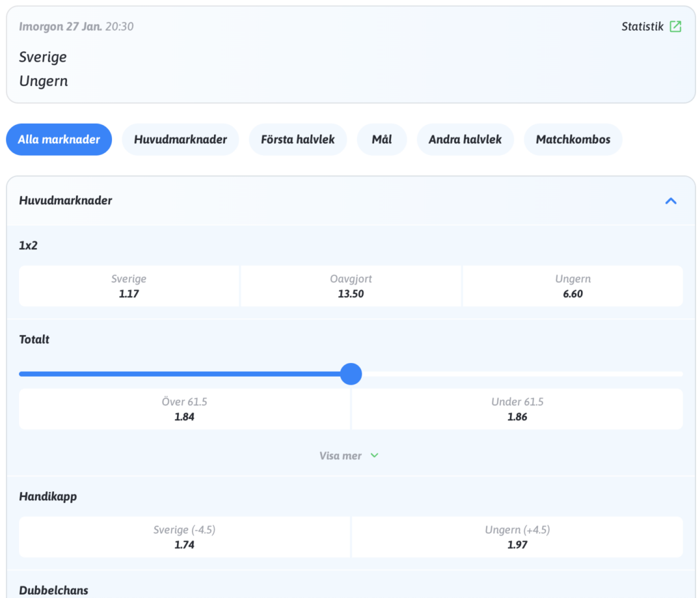Viewport: 700px width, 598px height.
Task: Show the Matchkombos tab
Action: tap(573, 139)
